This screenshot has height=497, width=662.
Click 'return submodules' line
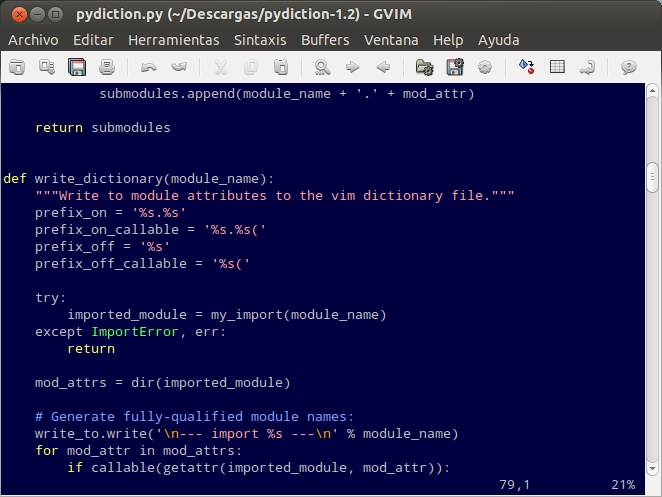coord(103,128)
